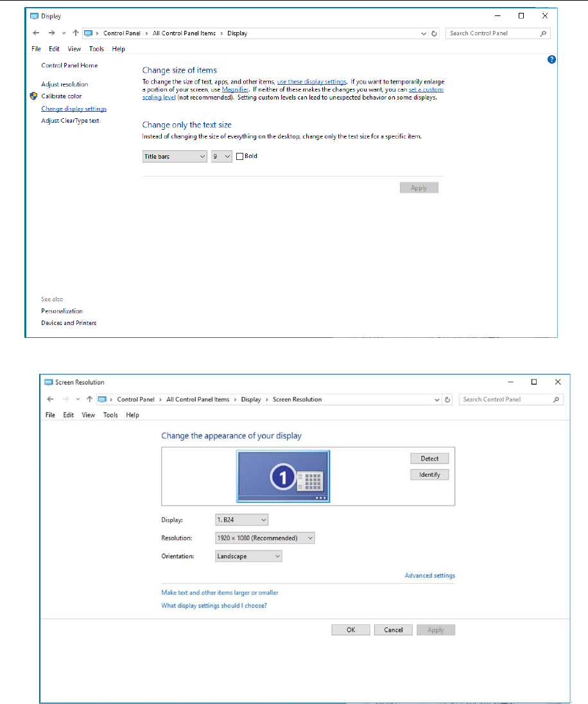Click 'use these display settings' link
The height and width of the screenshot is (704, 588).
[x=311, y=82]
